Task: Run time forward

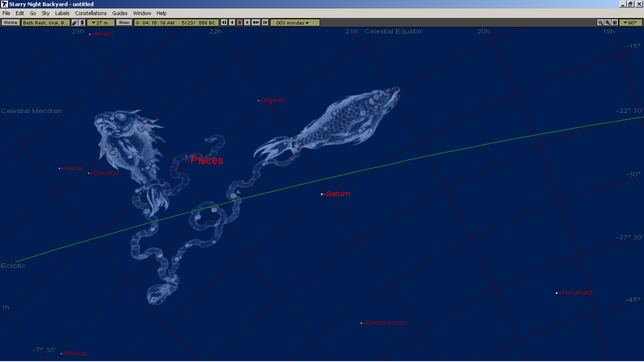Action: coord(247,23)
